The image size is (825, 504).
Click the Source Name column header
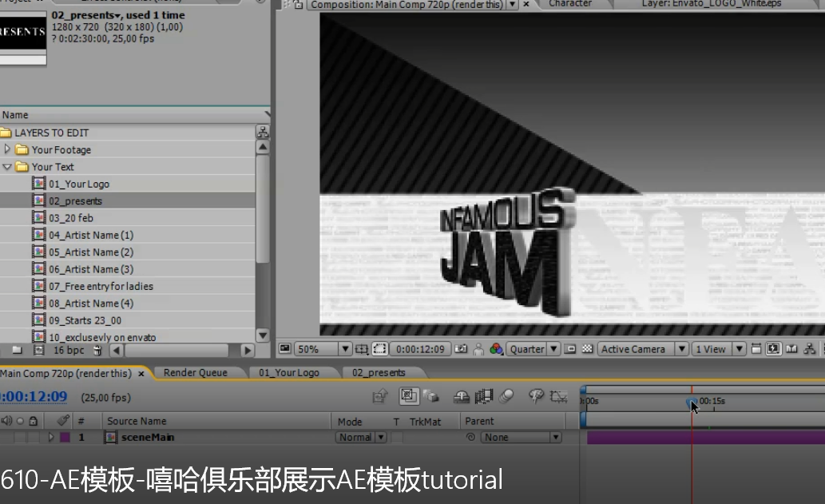(x=137, y=421)
